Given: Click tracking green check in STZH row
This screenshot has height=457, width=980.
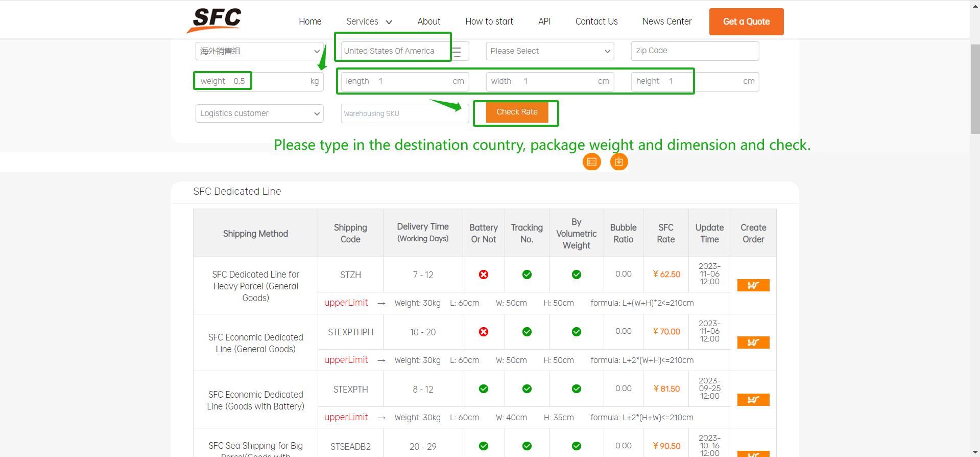Looking at the screenshot, I should [x=527, y=275].
